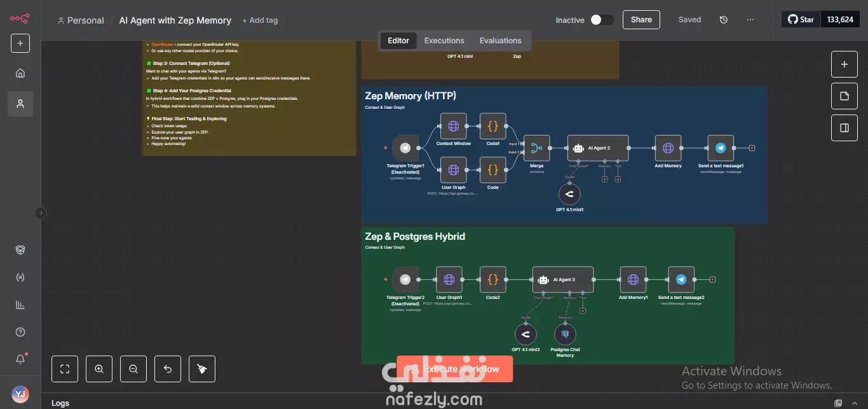This screenshot has height=409, width=868.
Task: Click Add tag next to workflow name
Action: [260, 20]
